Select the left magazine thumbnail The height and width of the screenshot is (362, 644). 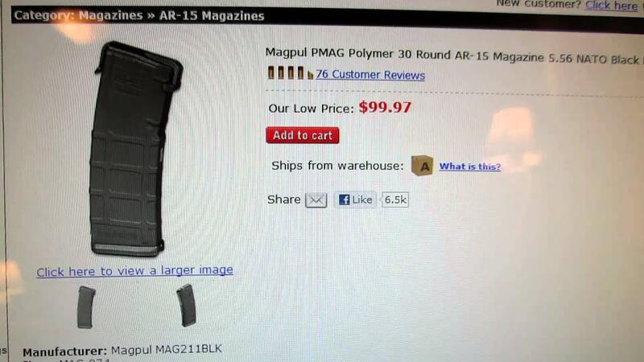86,307
